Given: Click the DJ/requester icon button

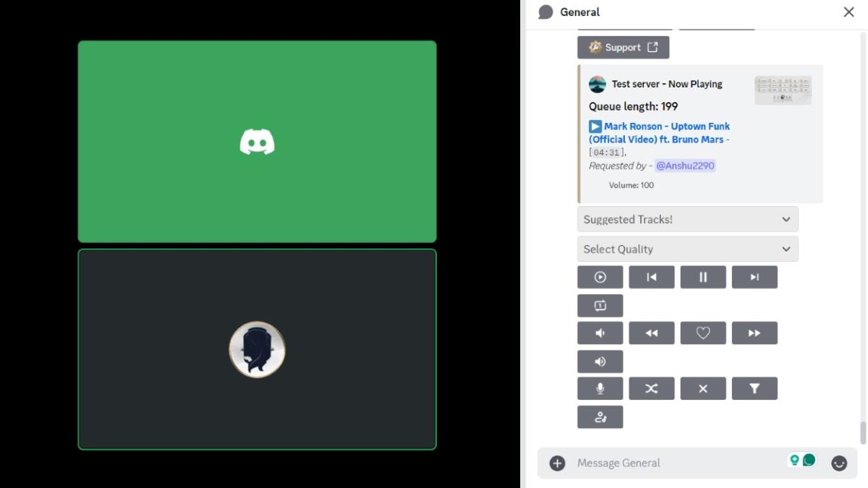Looking at the screenshot, I should [x=600, y=416].
